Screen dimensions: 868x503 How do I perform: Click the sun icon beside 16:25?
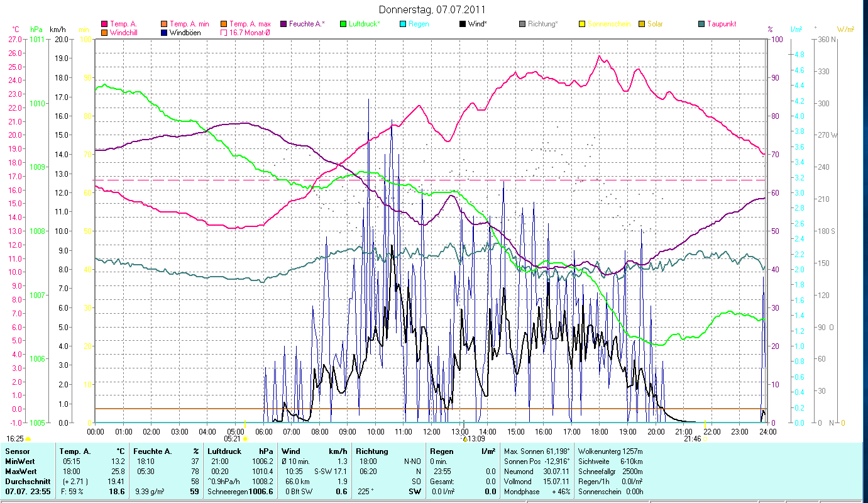click(28, 438)
